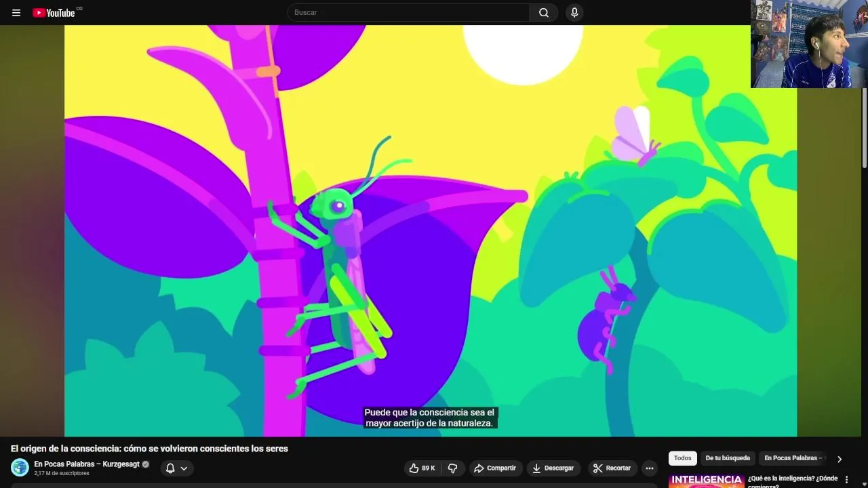
Task: Like the video with 89 K
Action: (422, 468)
